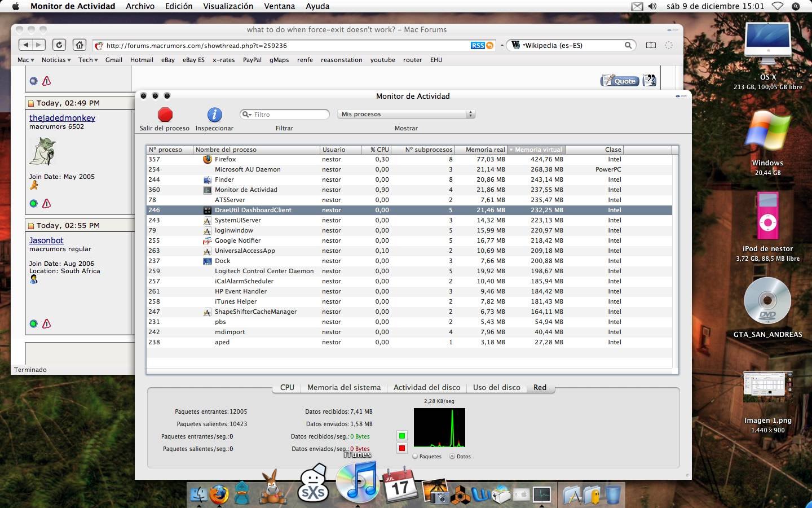Screen dimensions: 812x508
Task: Open the Trash in the Dock
Action: click(613, 494)
